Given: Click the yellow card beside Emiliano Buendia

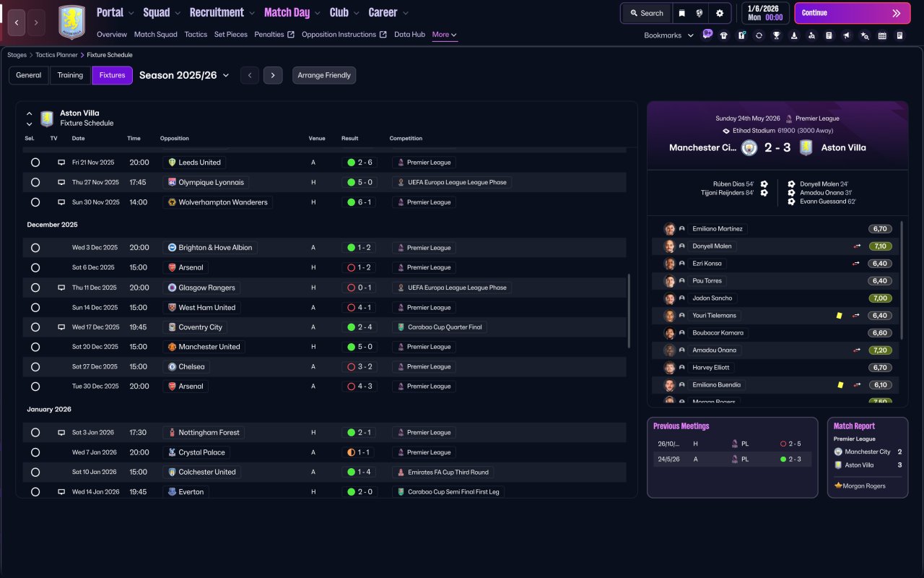Looking at the screenshot, I should [x=840, y=385].
